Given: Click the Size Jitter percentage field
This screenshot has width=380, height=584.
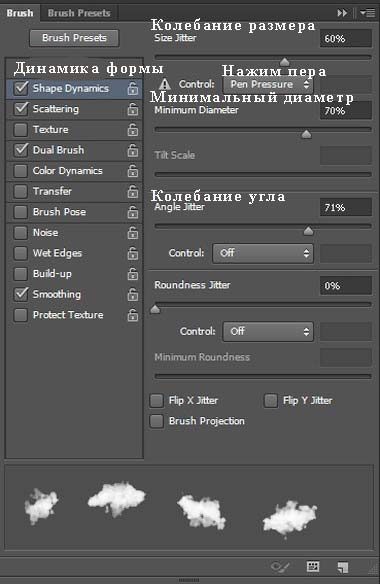Looking at the screenshot, I should pyautogui.click(x=346, y=38).
